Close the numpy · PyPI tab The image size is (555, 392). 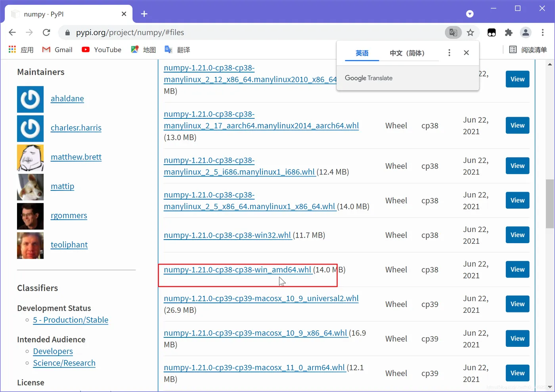124,14
